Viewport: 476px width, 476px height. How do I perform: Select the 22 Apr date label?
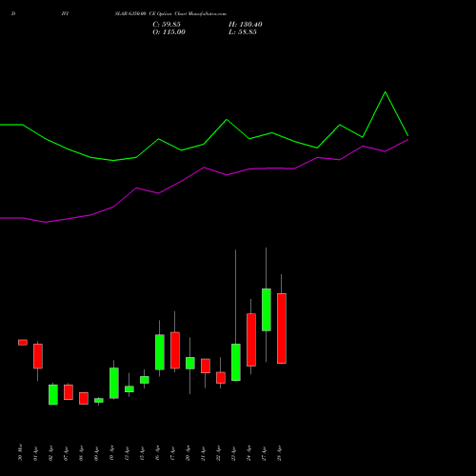[x=219, y=453]
